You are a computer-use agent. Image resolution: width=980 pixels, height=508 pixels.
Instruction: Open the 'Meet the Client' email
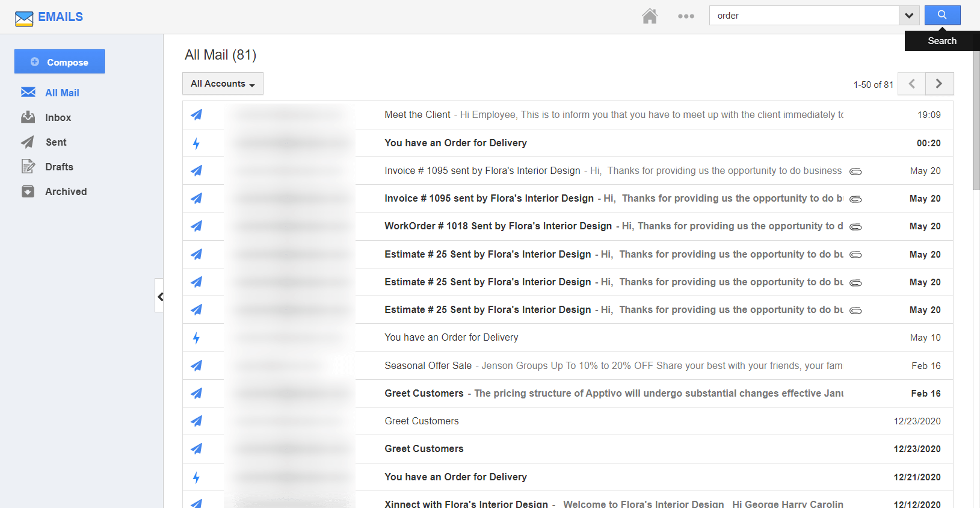coord(567,115)
